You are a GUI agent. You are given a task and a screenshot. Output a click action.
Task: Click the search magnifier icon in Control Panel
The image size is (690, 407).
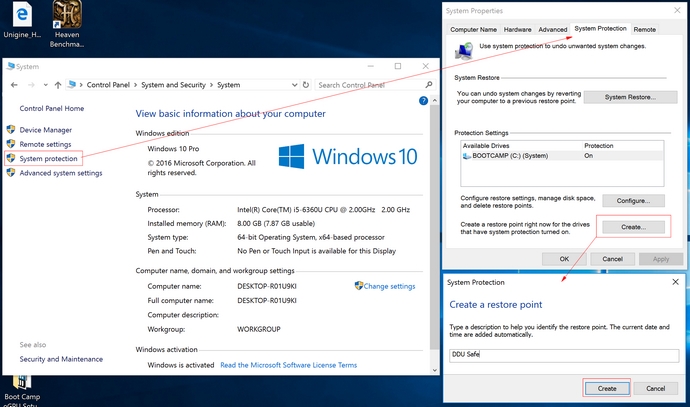[429, 84]
